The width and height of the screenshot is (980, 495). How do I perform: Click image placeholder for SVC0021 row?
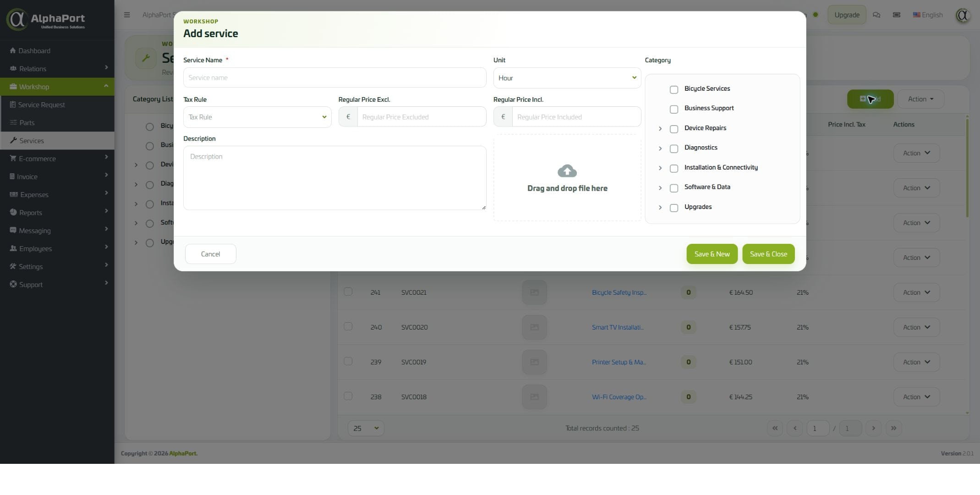click(x=534, y=292)
